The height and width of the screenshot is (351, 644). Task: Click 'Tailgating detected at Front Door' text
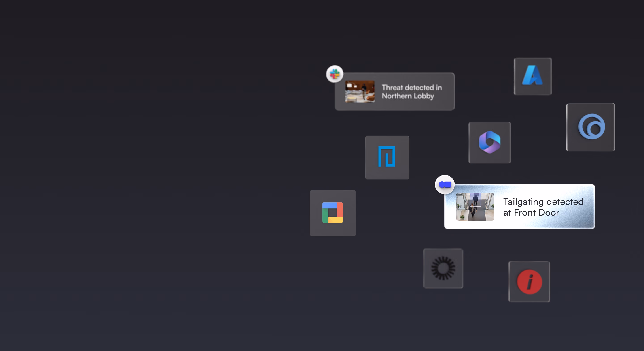(543, 207)
